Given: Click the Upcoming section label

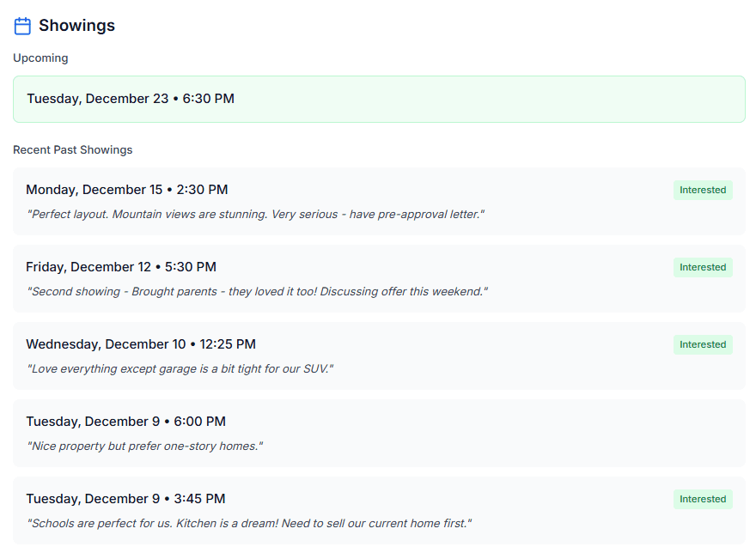Looking at the screenshot, I should coord(40,58).
